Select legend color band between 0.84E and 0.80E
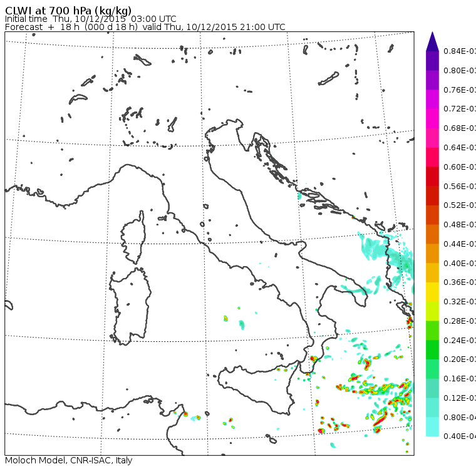The width and height of the screenshot is (476, 469). coord(432,61)
